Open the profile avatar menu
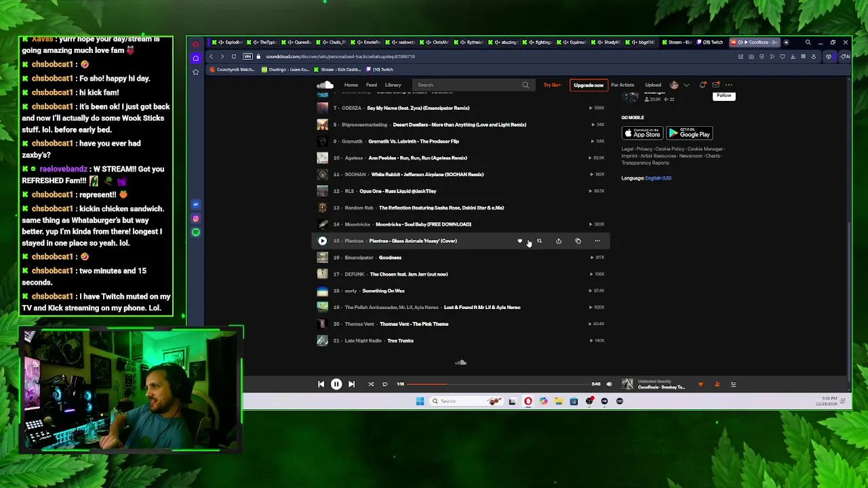The width and height of the screenshot is (868, 488). 674,85
